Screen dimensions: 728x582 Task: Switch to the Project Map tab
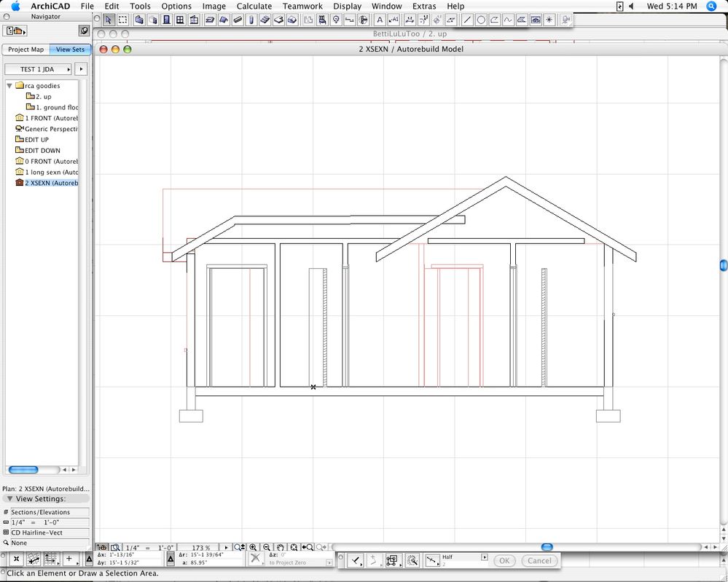click(25, 50)
